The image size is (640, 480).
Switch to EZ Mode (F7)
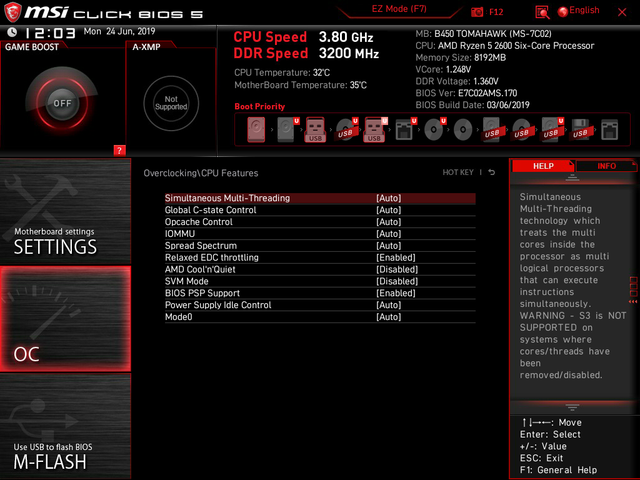399,9
